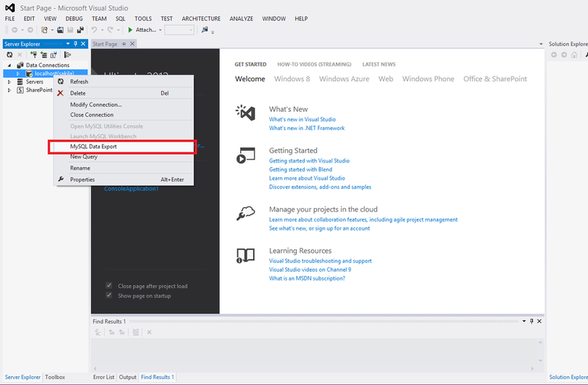The image size is (588, 385).
Task: Click the Visual Studio logo icon
Action: tap(10, 8)
